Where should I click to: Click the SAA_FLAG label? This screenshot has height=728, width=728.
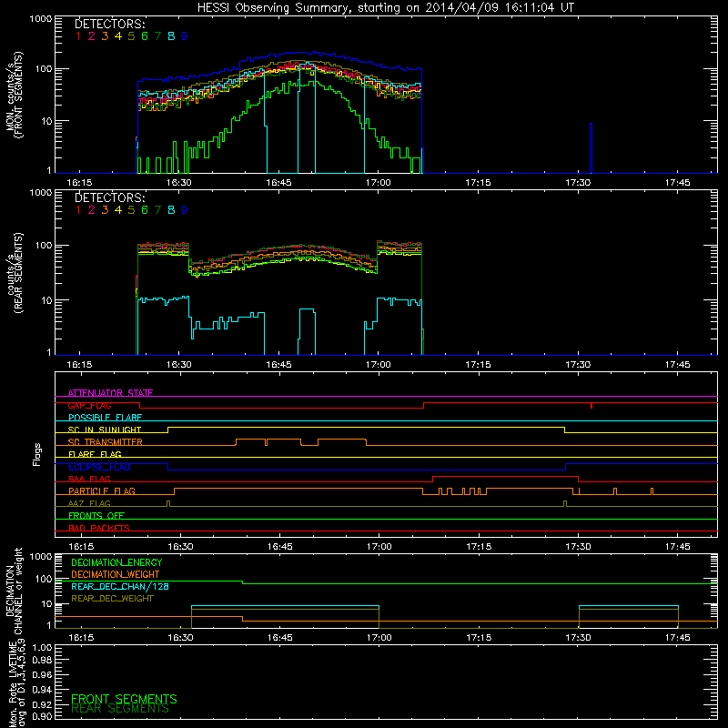pos(89,479)
